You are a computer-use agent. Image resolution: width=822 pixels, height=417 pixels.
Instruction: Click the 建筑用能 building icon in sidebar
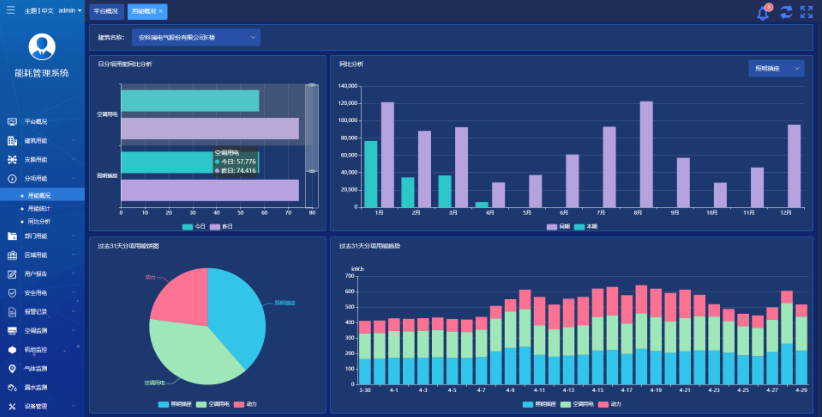12,141
